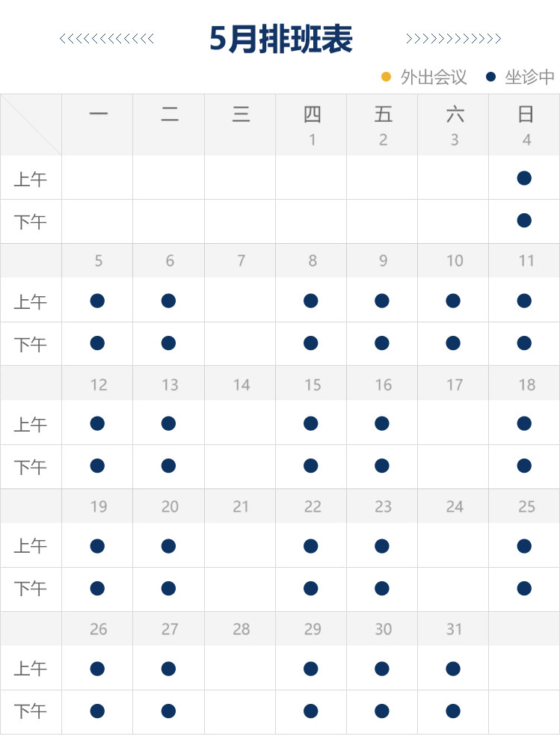Click the date number 28

pyautogui.click(x=241, y=629)
